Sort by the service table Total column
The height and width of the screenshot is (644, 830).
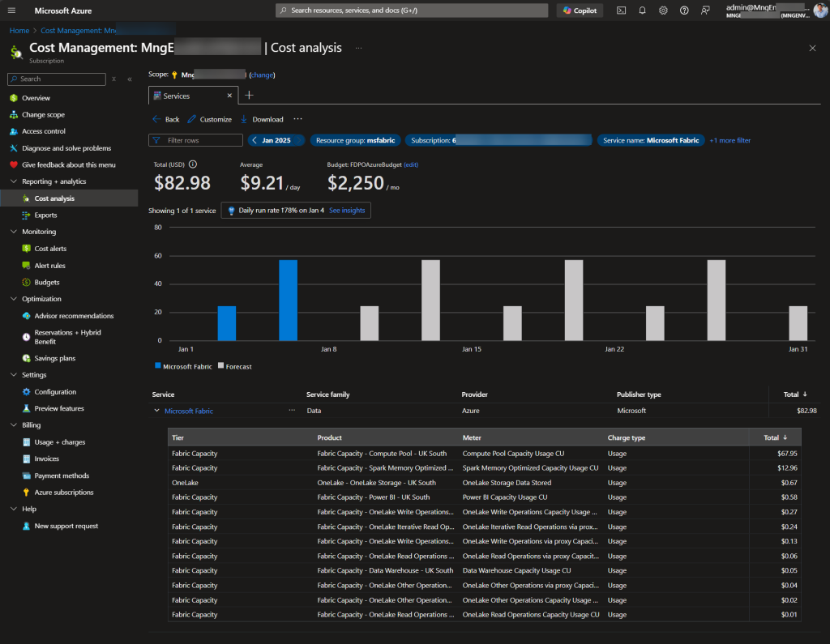(794, 395)
